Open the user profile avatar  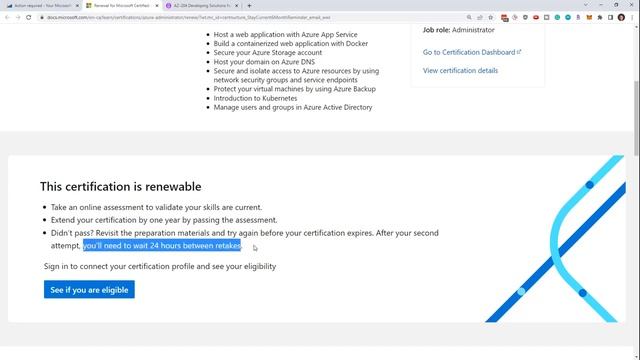(x=621, y=18)
